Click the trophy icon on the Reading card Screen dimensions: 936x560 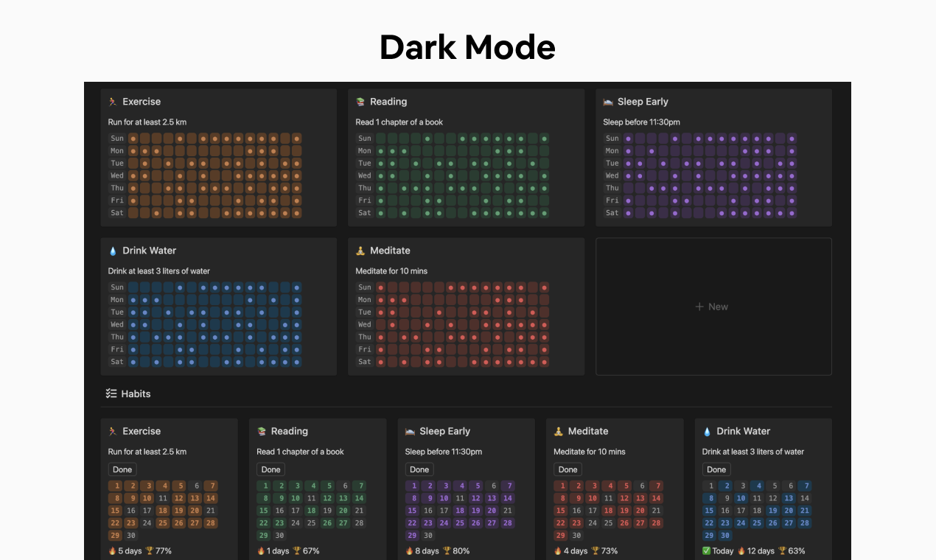297,551
